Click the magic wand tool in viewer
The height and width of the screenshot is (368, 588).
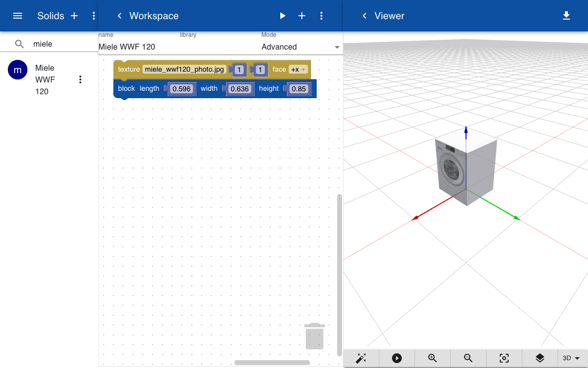coord(361,358)
